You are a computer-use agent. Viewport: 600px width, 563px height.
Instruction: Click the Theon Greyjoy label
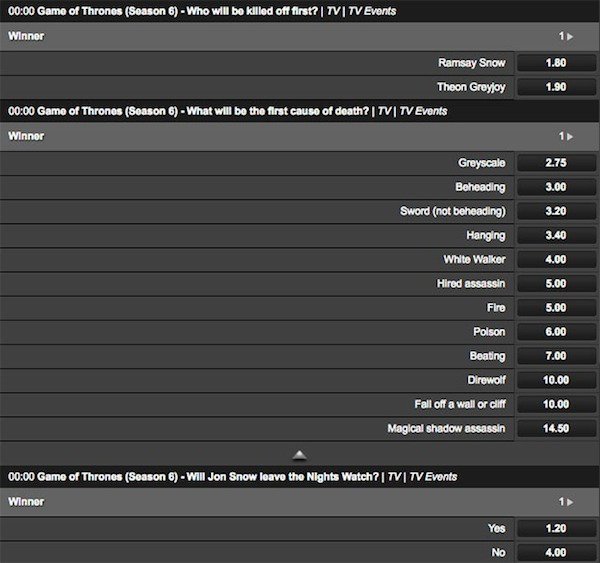471,87
